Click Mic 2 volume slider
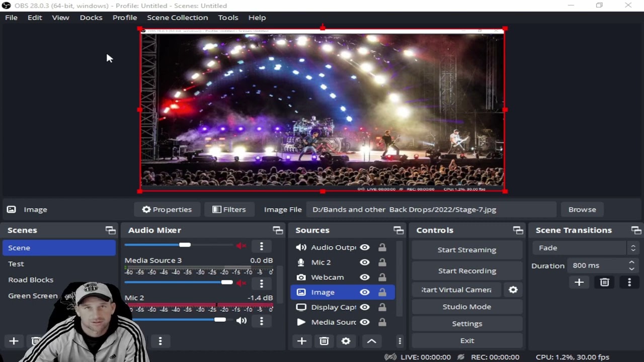Viewport: 644px width, 362px height. point(179,320)
